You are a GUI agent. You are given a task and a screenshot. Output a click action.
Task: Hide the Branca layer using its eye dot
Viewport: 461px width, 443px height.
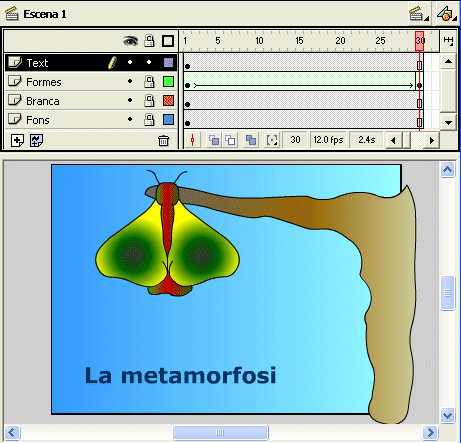pos(130,100)
